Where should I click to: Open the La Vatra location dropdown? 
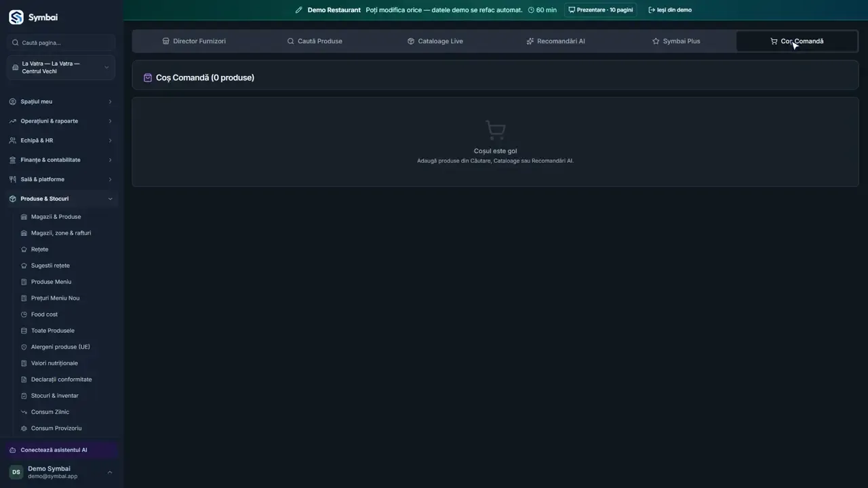61,67
